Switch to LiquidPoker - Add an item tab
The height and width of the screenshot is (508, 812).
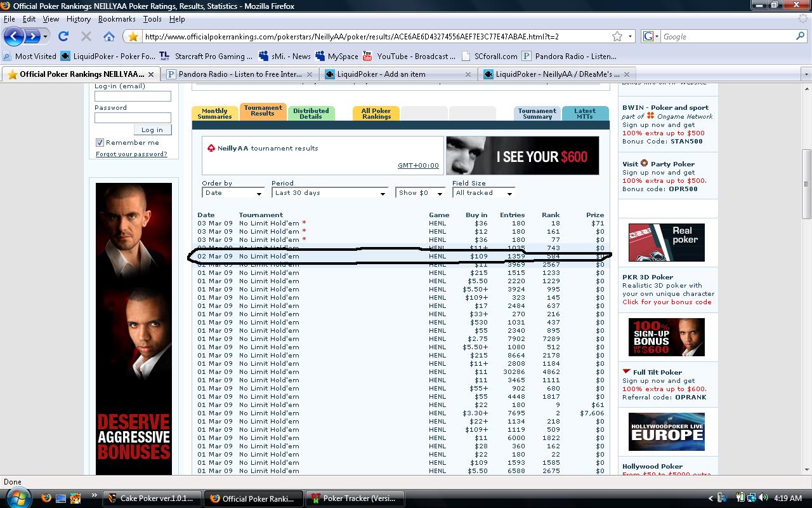(399, 74)
